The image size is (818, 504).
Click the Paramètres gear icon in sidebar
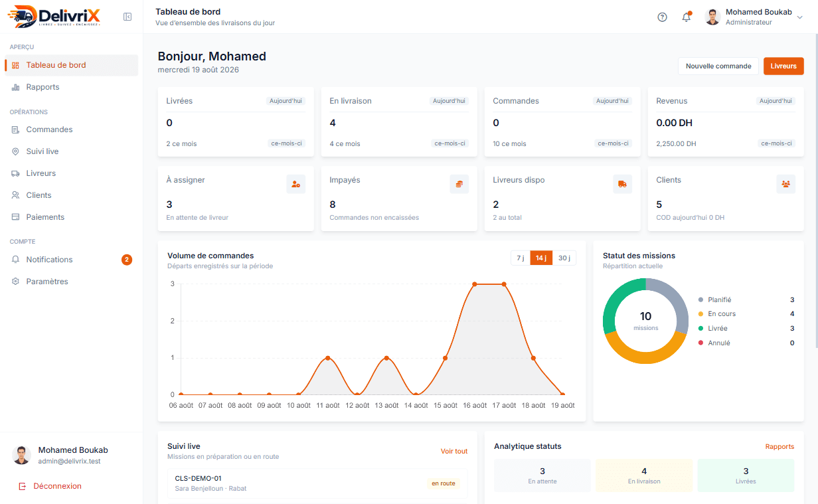coord(15,282)
